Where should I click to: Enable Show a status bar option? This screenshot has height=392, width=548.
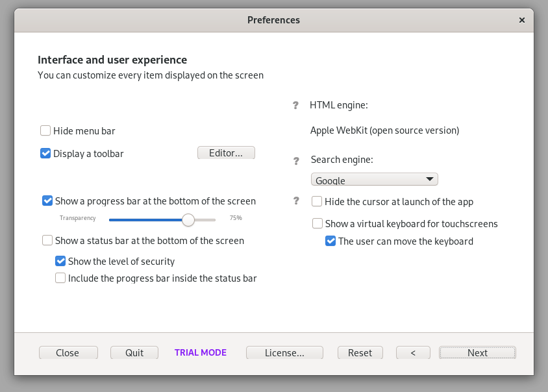coord(47,240)
